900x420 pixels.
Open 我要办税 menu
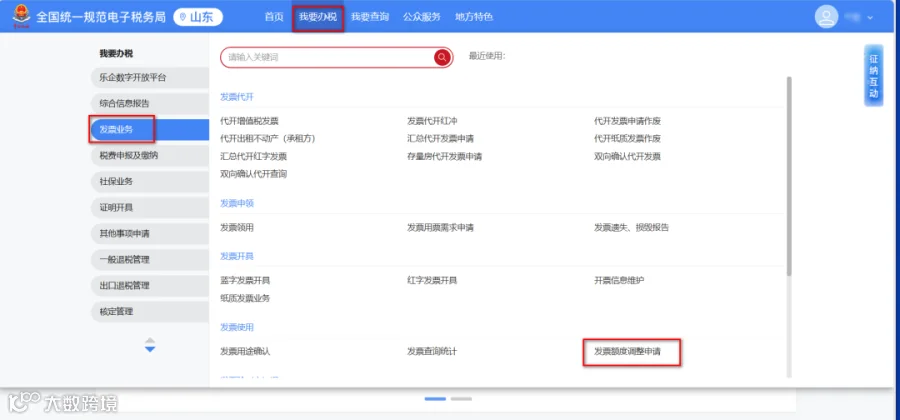tap(318, 17)
